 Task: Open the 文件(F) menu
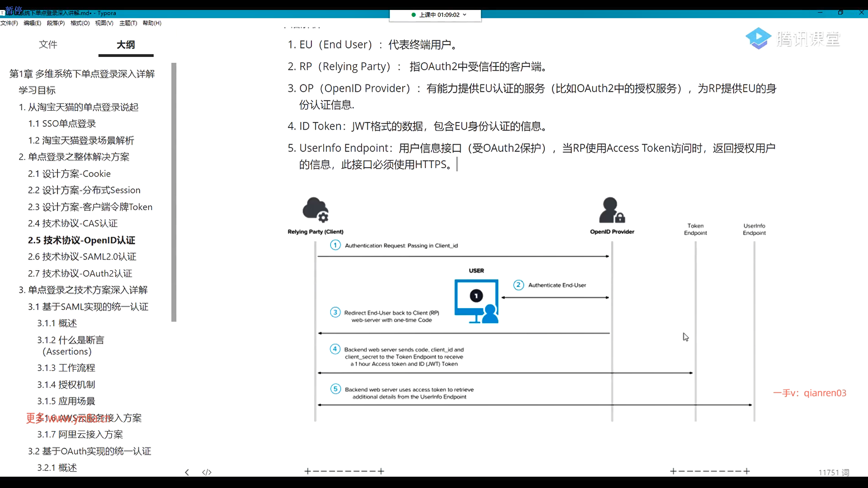pos(9,23)
